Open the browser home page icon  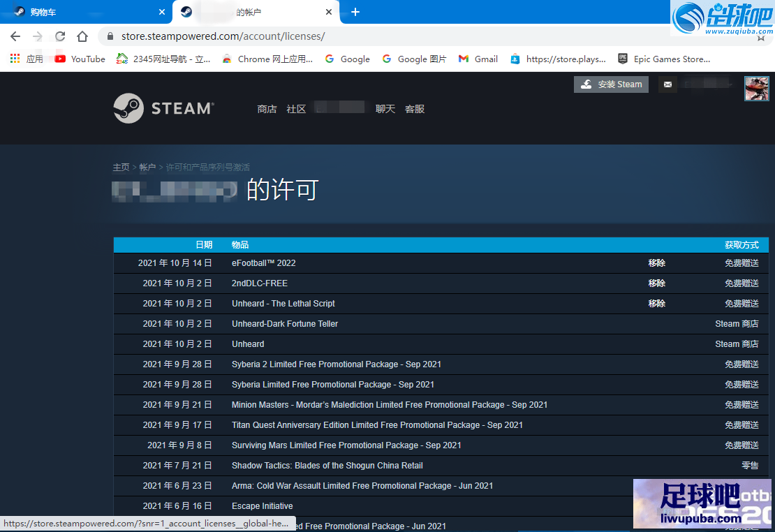point(82,36)
